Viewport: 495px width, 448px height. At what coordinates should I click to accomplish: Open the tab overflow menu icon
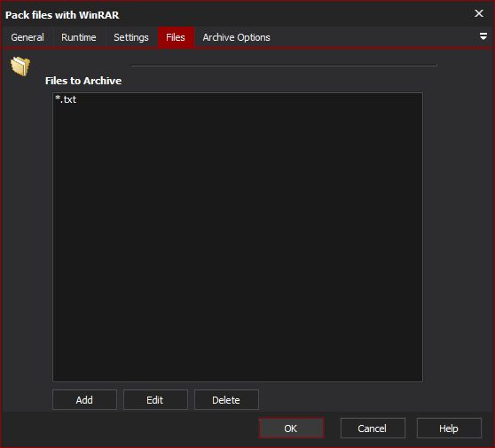(x=483, y=36)
